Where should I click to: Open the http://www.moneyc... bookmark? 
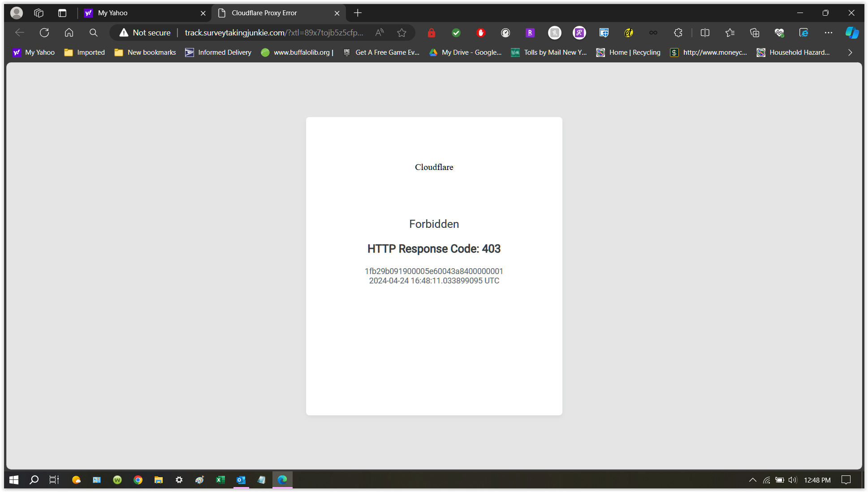click(709, 52)
